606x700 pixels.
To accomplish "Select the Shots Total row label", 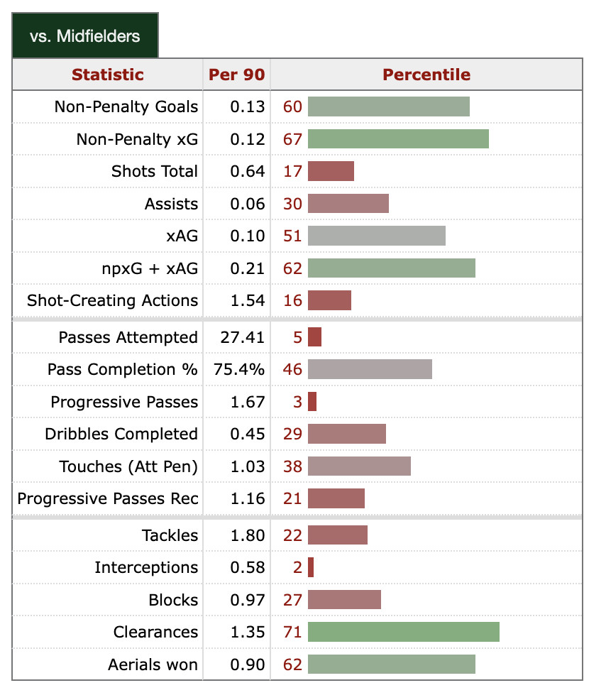I will 155,172.
